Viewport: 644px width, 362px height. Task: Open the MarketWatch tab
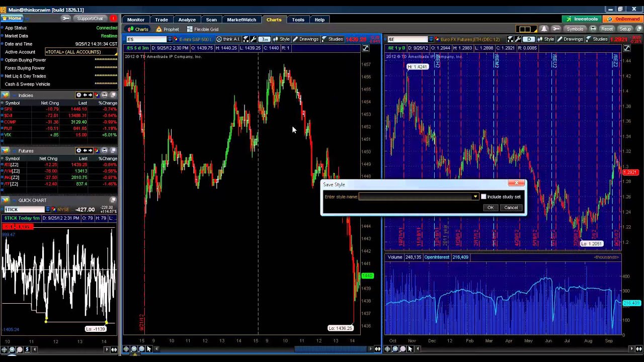[x=242, y=20]
